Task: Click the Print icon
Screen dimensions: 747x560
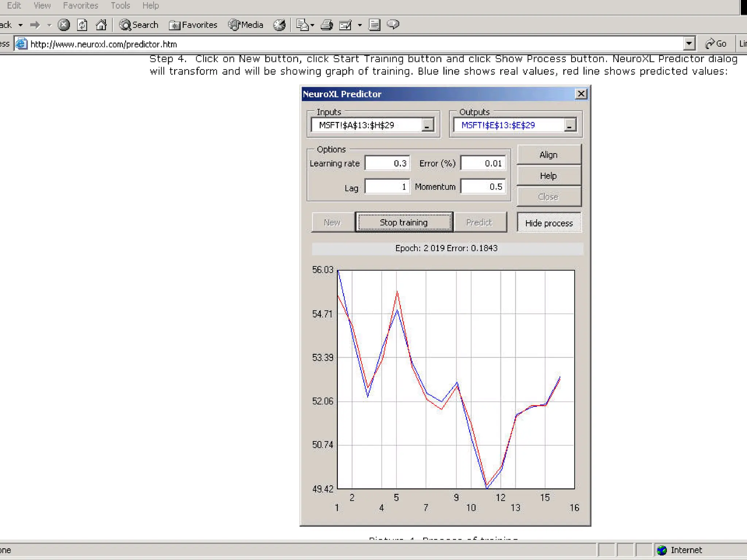Action: 326,25
